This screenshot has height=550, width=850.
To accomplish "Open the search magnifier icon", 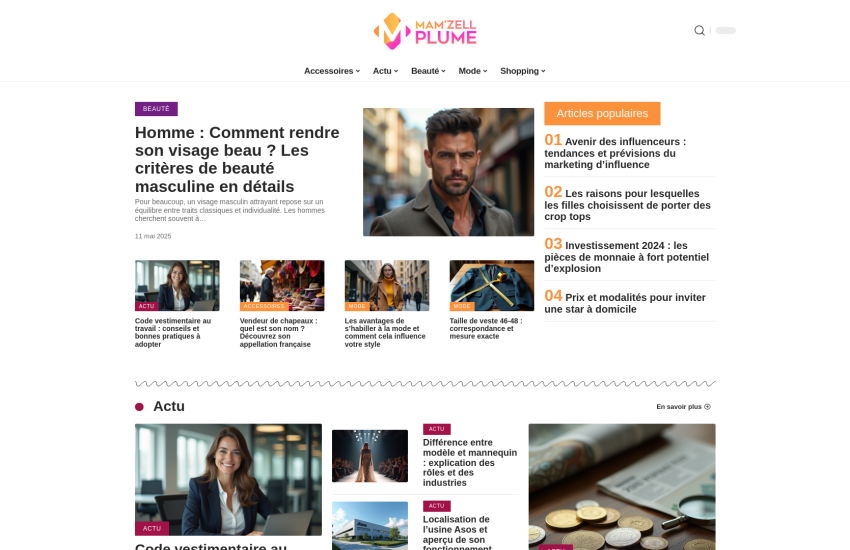I will pyautogui.click(x=699, y=30).
